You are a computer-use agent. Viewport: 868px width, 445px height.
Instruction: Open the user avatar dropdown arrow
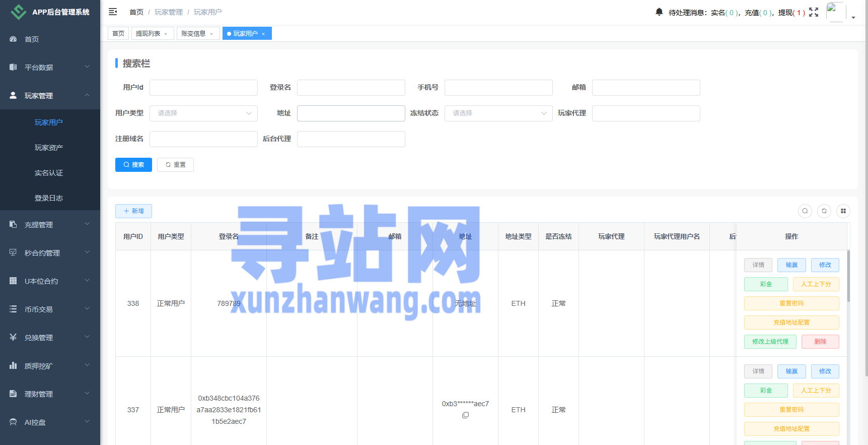853,17
